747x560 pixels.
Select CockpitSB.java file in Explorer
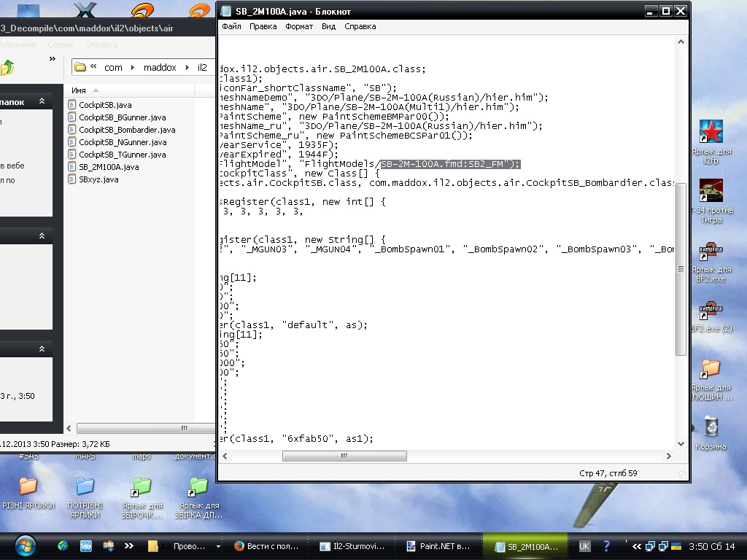pyautogui.click(x=100, y=105)
